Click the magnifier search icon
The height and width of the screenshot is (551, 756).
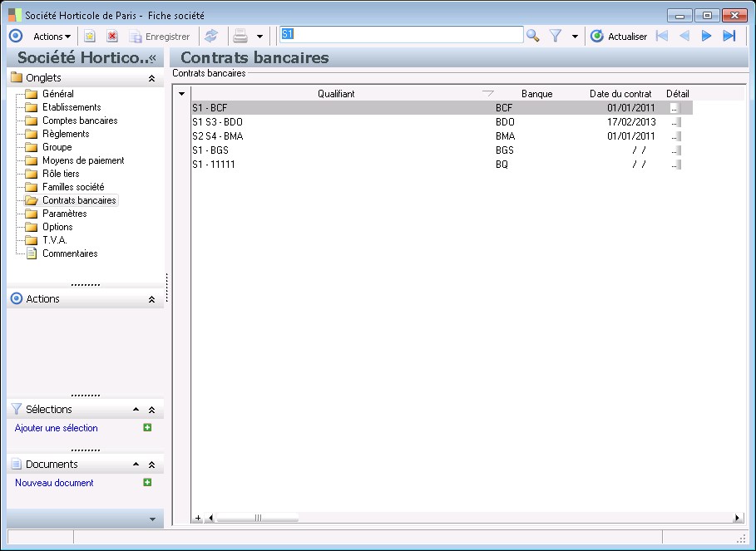[x=533, y=36]
